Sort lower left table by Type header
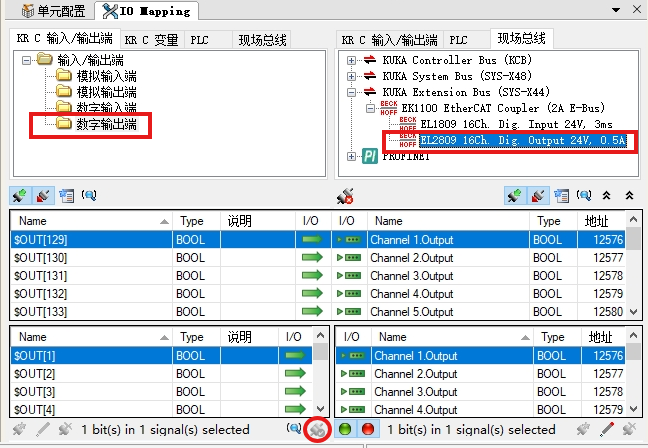The image size is (648, 448). (196, 337)
